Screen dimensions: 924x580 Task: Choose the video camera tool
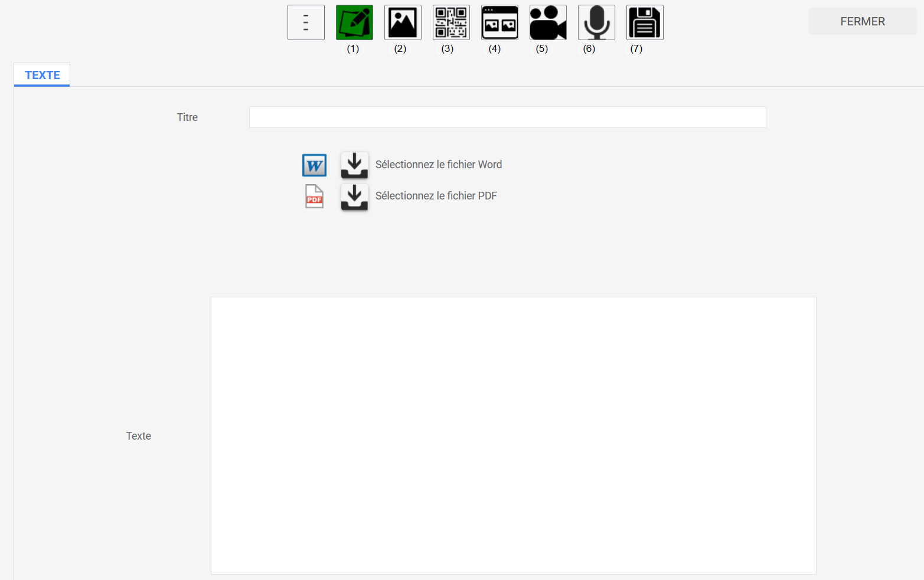click(548, 22)
